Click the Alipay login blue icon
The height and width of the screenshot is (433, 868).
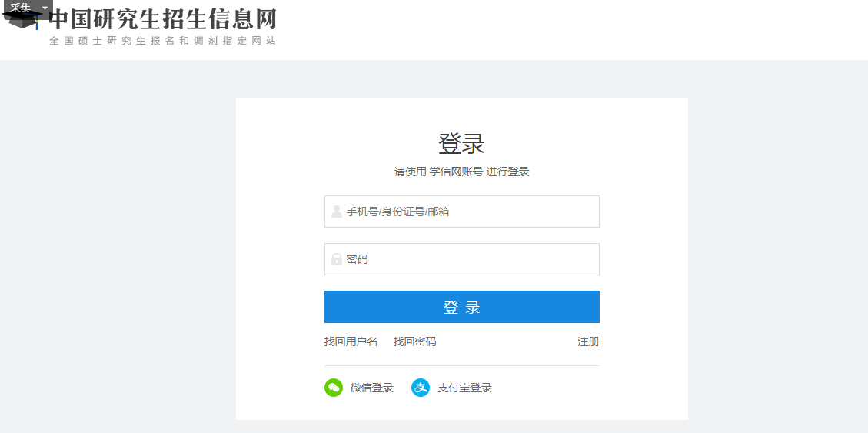tap(421, 388)
